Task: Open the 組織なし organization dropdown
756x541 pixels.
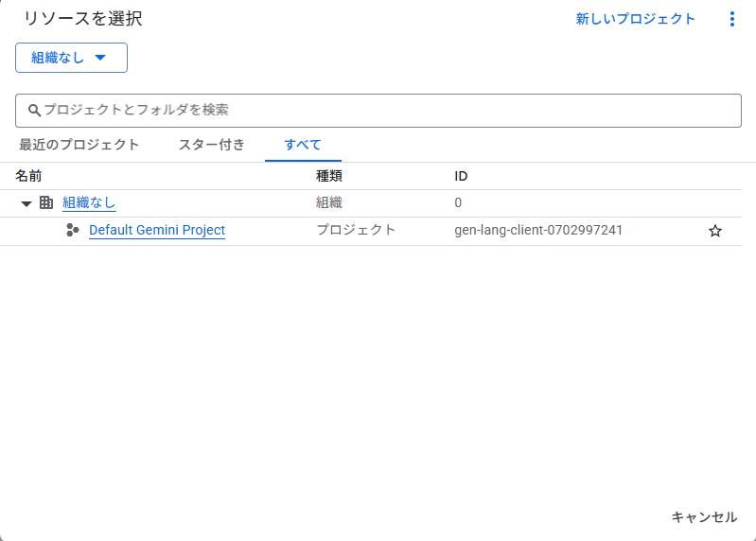Action: pos(71,58)
